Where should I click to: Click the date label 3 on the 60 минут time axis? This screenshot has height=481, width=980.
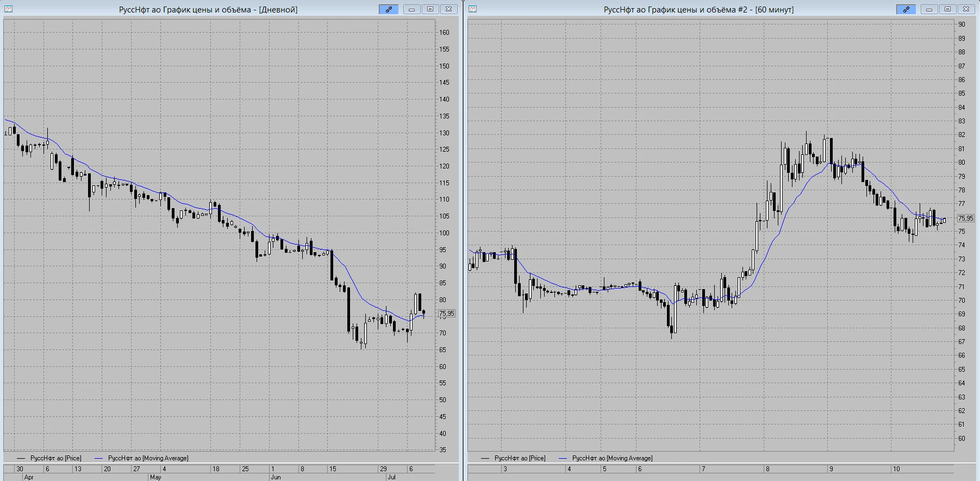(x=505, y=469)
